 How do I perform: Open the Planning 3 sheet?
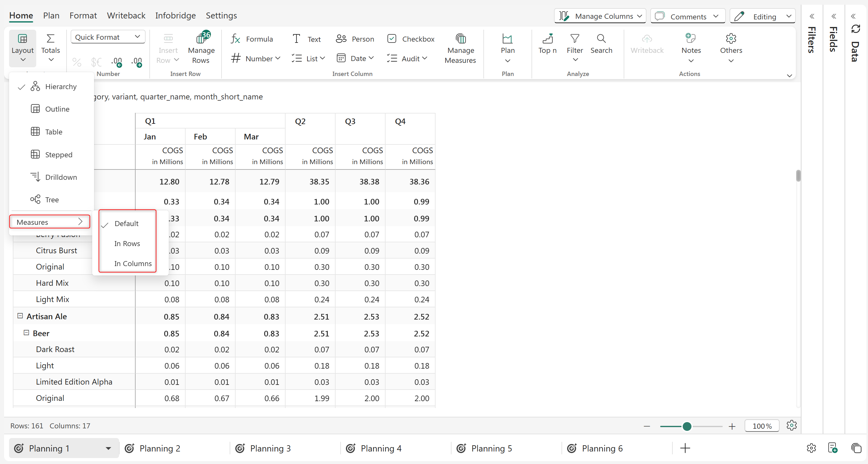(x=270, y=448)
